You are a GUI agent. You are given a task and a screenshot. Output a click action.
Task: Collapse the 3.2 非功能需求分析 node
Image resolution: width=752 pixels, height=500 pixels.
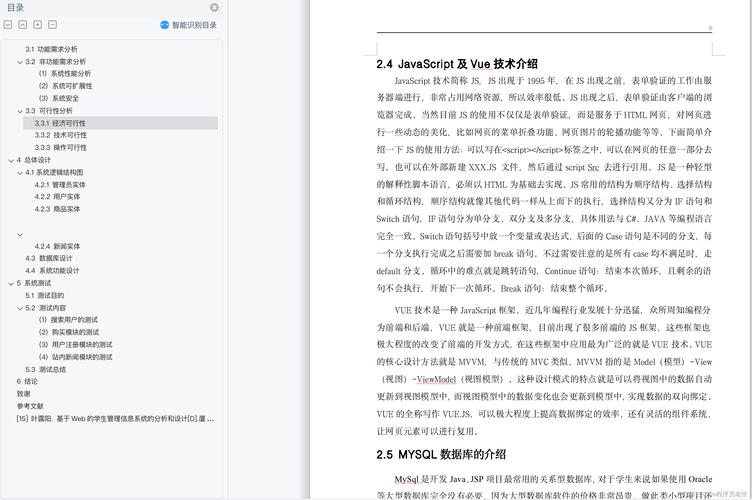coord(20,62)
